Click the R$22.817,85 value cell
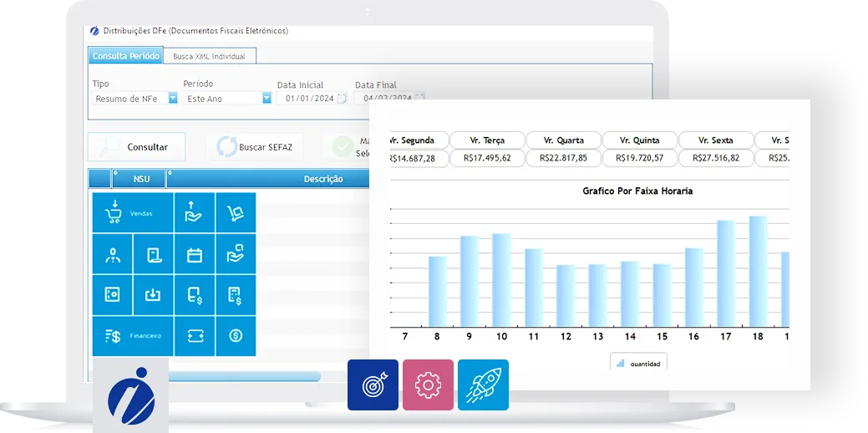 pyautogui.click(x=564, y=158)
